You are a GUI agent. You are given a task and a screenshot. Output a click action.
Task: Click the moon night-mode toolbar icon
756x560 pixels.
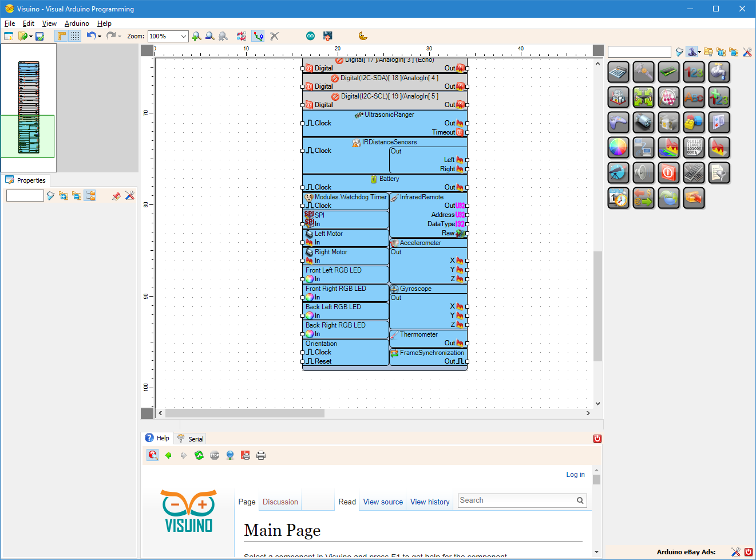pos(363,36)
